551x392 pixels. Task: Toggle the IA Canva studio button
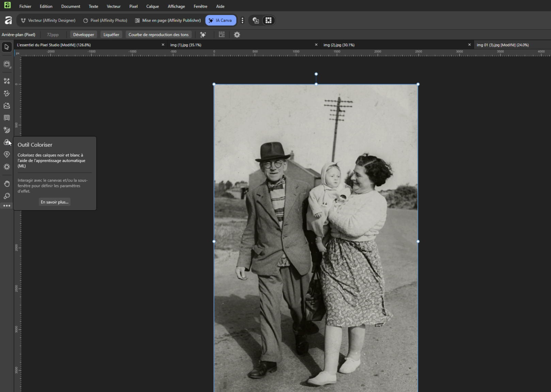221,20
